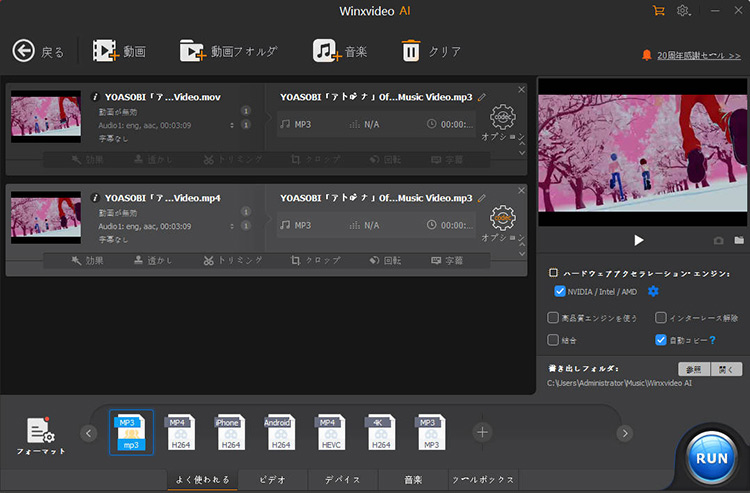Image resolution: width=750 pixels, height=493 pixels.
Task: Enable インターレース解除 checkbox
Action: 661,318
